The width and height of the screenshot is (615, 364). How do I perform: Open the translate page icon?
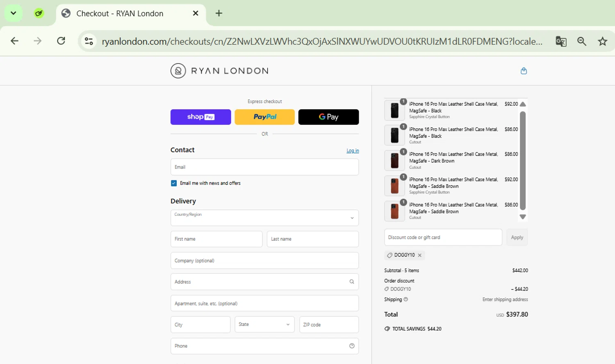pyautogui.click(x=561, y=41)
